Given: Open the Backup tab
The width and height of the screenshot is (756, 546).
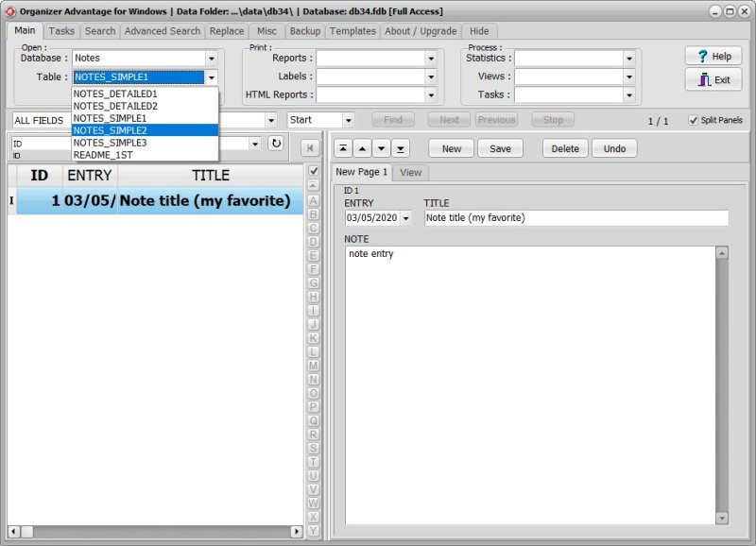Looking at the screenshot, I should coord(304,31).
